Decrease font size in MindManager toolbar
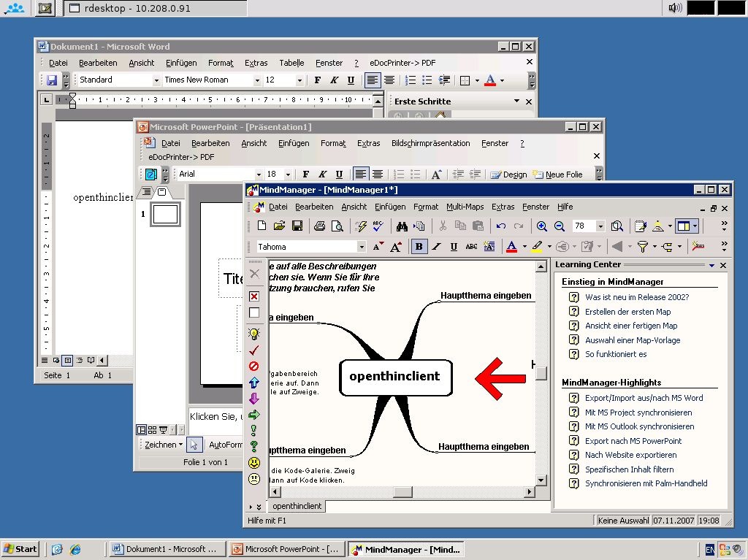Screen dimensions: 748x560 tap(378, 247)
